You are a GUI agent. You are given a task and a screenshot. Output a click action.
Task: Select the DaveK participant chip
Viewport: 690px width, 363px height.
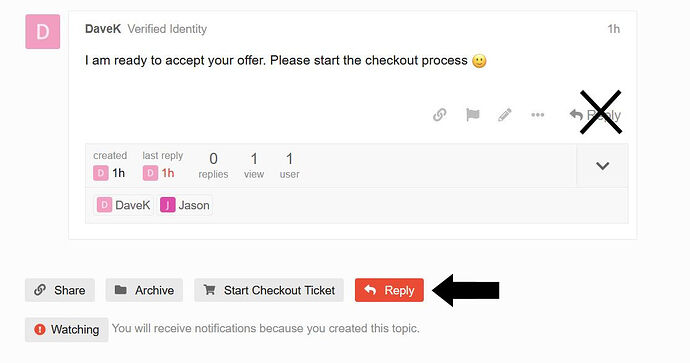124,205
